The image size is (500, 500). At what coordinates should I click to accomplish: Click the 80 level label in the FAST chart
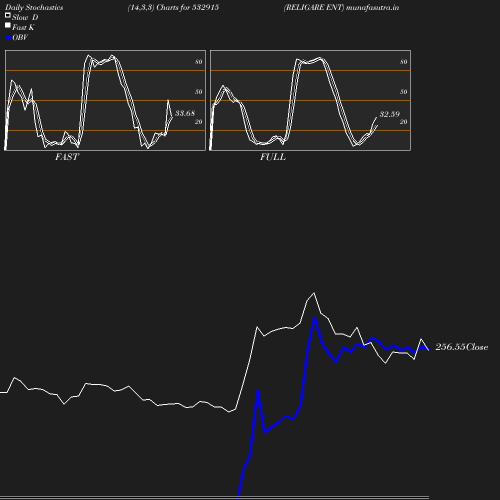(x=199, y=62)
